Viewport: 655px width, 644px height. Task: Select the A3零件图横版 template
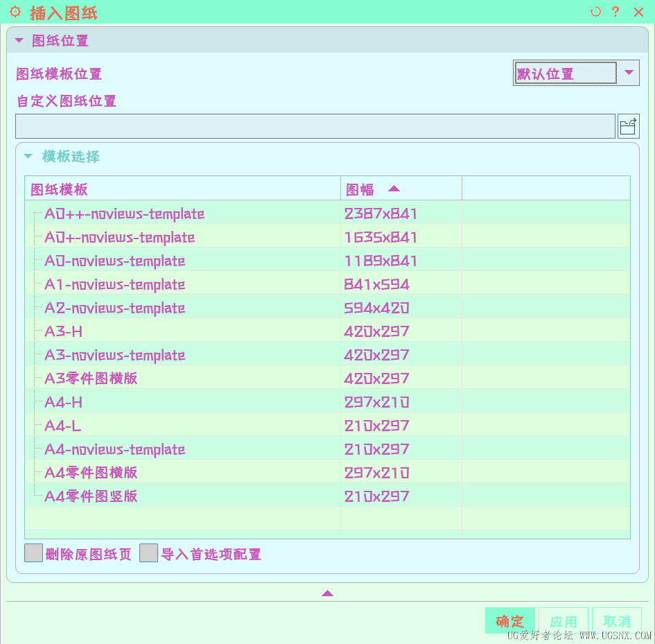[x=327, y=378]
